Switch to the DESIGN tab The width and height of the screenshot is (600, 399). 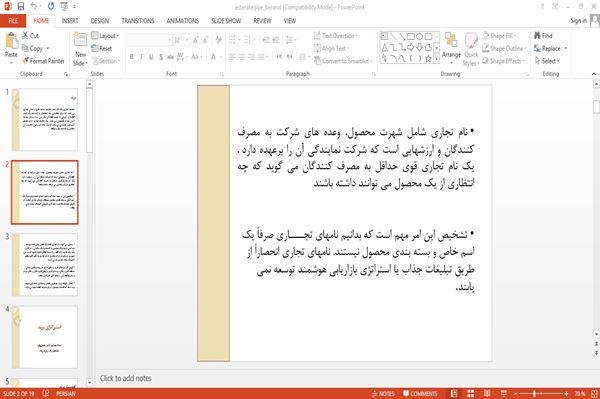coord(100,21)
